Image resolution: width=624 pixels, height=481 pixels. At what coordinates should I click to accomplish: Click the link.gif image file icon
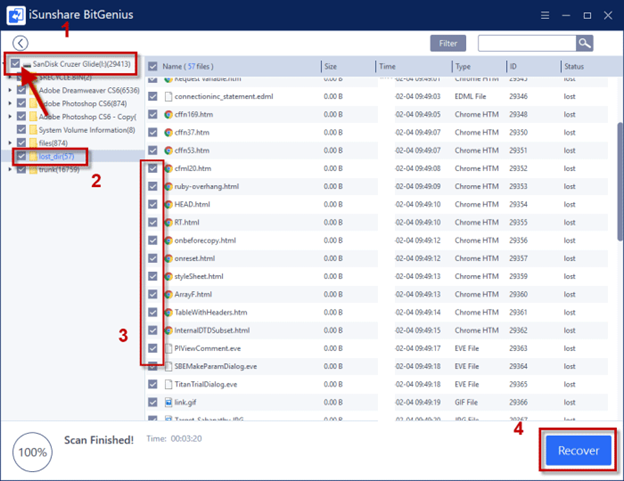pos(167,402)
